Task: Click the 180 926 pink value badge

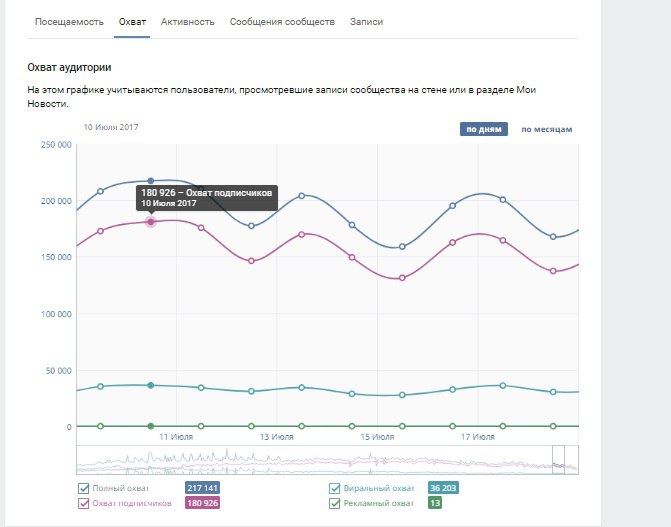Action: click(203, 503)
